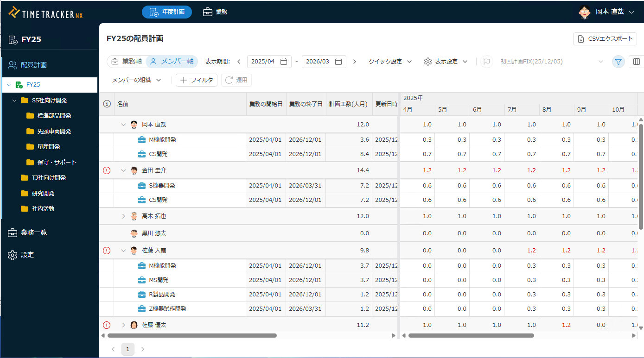The image size is (644, 358).
Task: Click the filter funnel icon
Action: pos(618,62)
